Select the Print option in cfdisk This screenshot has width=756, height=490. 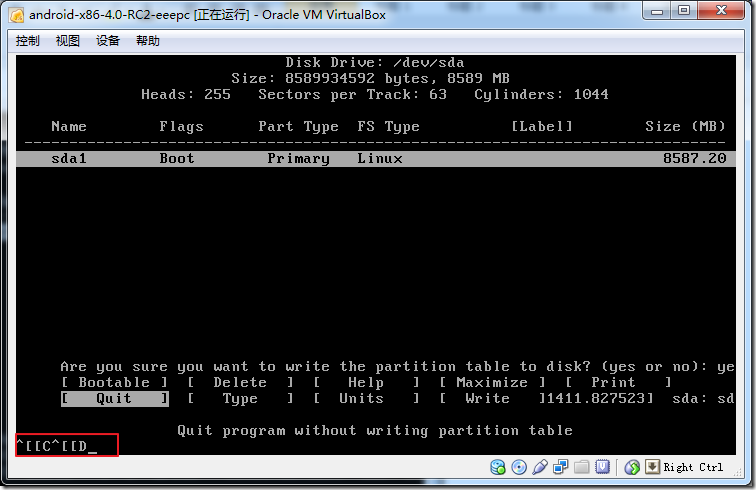[618, 382]
